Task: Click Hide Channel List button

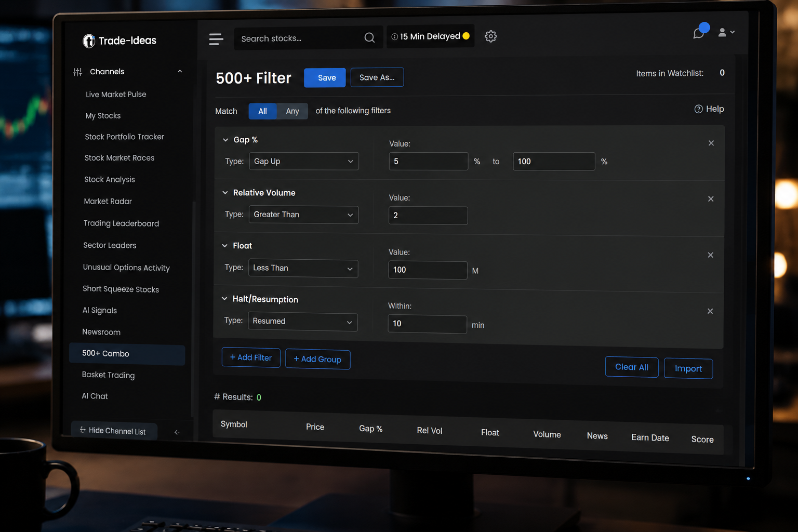Action: 114,431
